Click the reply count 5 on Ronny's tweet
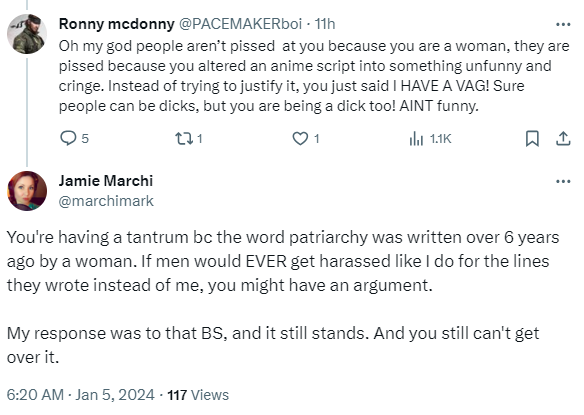Screen dimensions: 584x415 [x=85, y=139]
